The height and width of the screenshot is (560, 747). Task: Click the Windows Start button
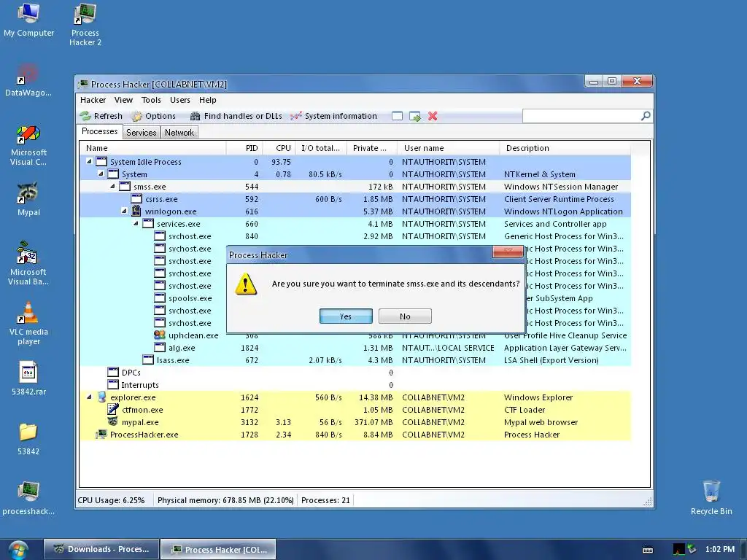click(18, 550)
